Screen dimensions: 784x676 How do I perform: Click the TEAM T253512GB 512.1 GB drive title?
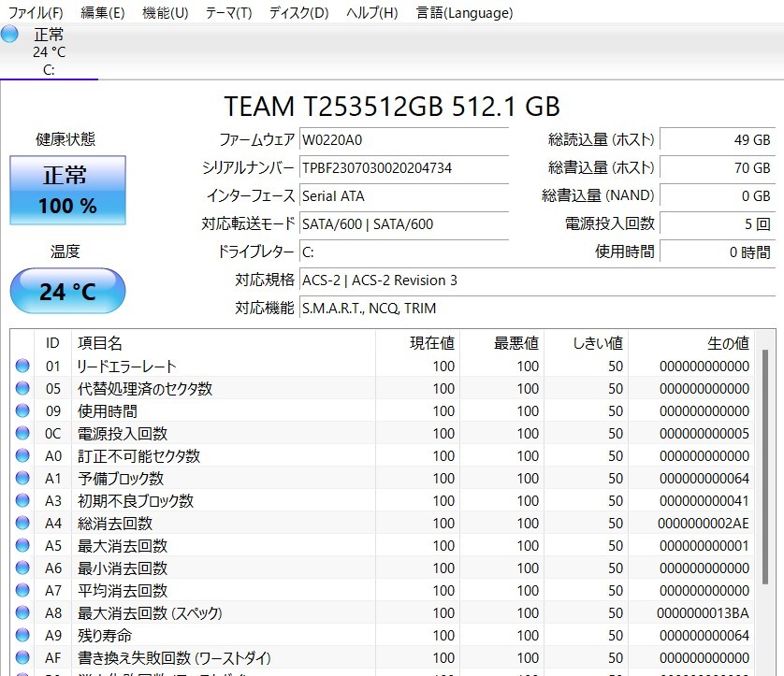pyautogui.click(x=392, y=107)
